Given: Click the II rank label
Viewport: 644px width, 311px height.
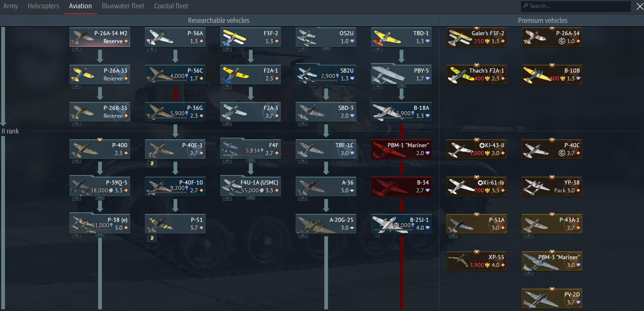Looking at the screenshot, I should pyautogui.click(x=10, y=131).
